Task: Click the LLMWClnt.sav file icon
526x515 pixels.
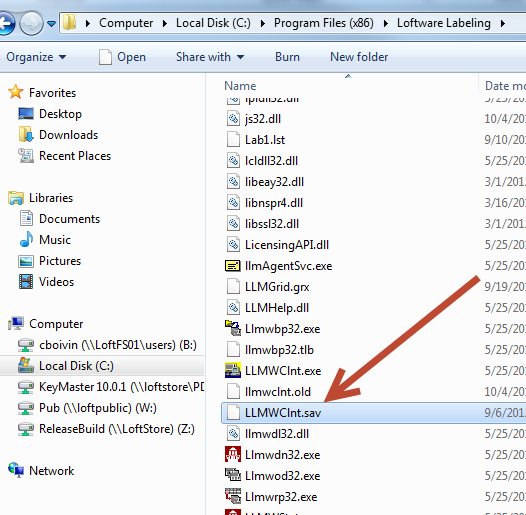Action: [233, 413]
